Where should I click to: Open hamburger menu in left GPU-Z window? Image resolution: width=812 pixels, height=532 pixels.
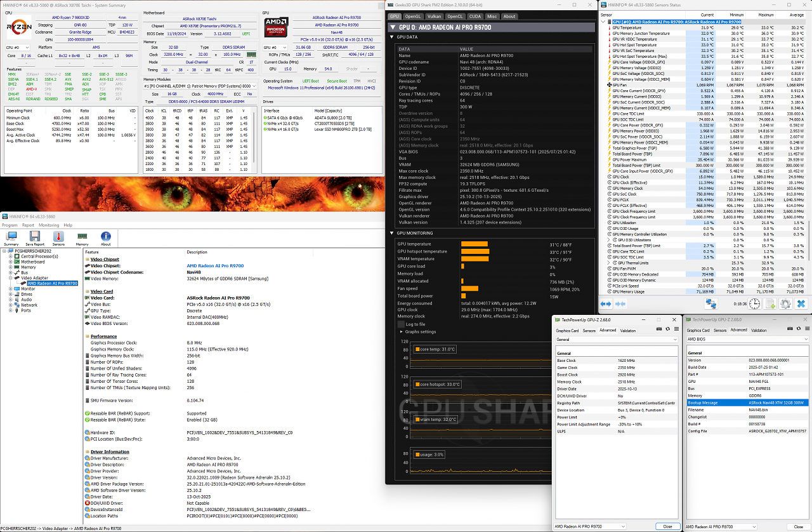(676, 329)
